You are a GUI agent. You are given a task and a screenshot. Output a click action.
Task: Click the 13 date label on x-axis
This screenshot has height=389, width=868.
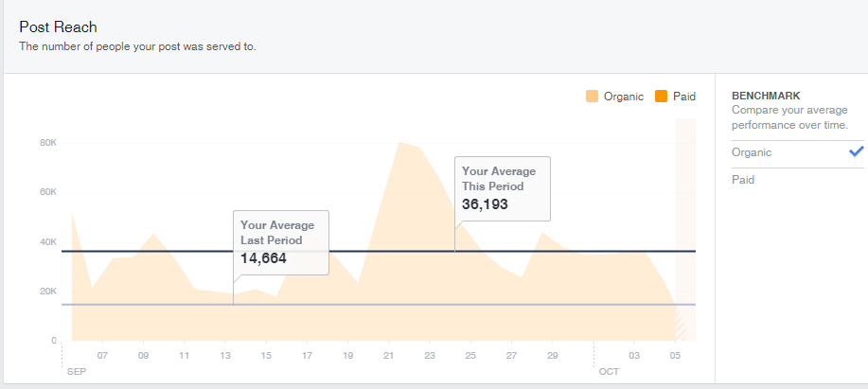(x=225, y=355)
